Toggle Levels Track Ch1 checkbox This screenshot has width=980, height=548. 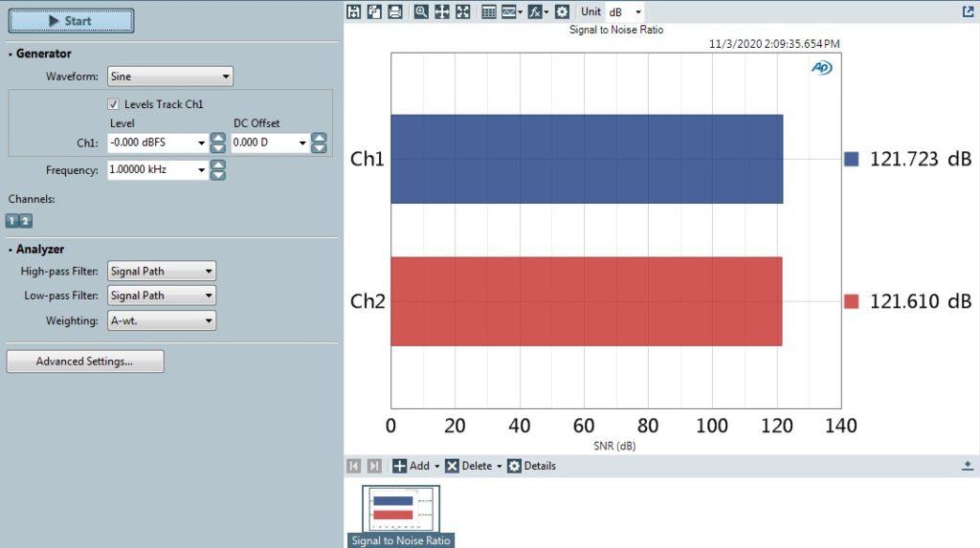pos(114,104)
